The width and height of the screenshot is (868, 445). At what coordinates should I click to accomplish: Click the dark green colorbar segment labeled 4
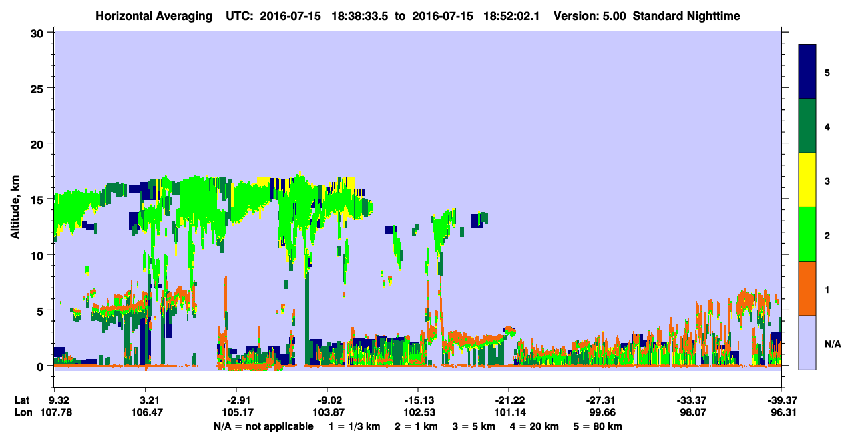[807, 126]
